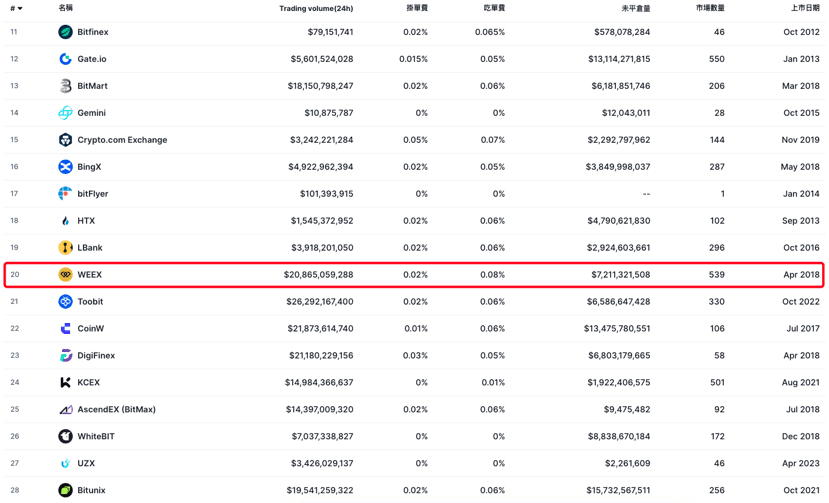Select the 0.015% maker fee for Gate.io
The image size is (829, 503).
413,59
